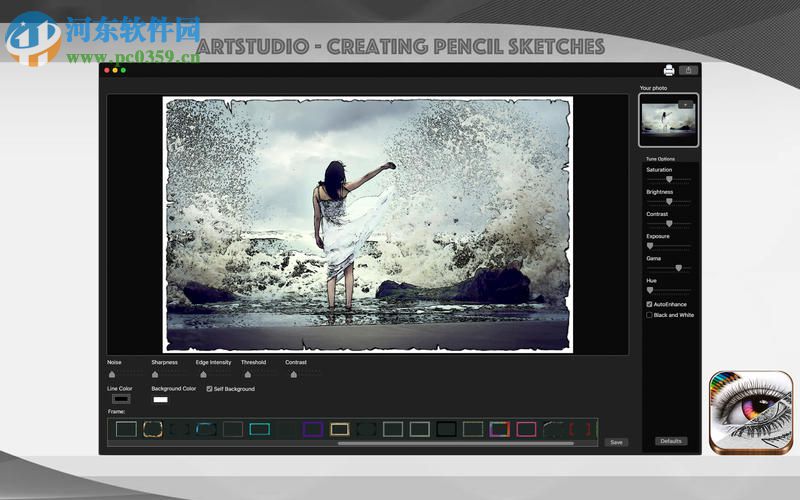Open the white Background Color swatch
The height and width of the screenshot is (500, 800).
(160, 399)
